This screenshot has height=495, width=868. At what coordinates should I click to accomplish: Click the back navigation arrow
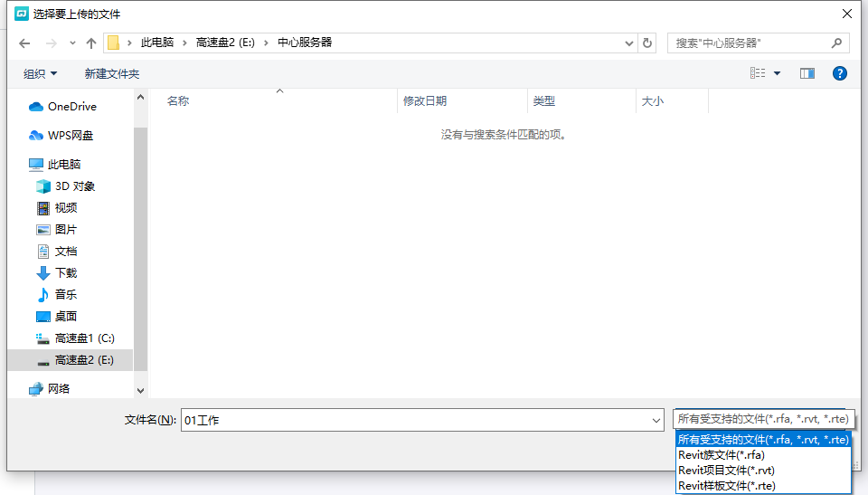pos(24,43)
